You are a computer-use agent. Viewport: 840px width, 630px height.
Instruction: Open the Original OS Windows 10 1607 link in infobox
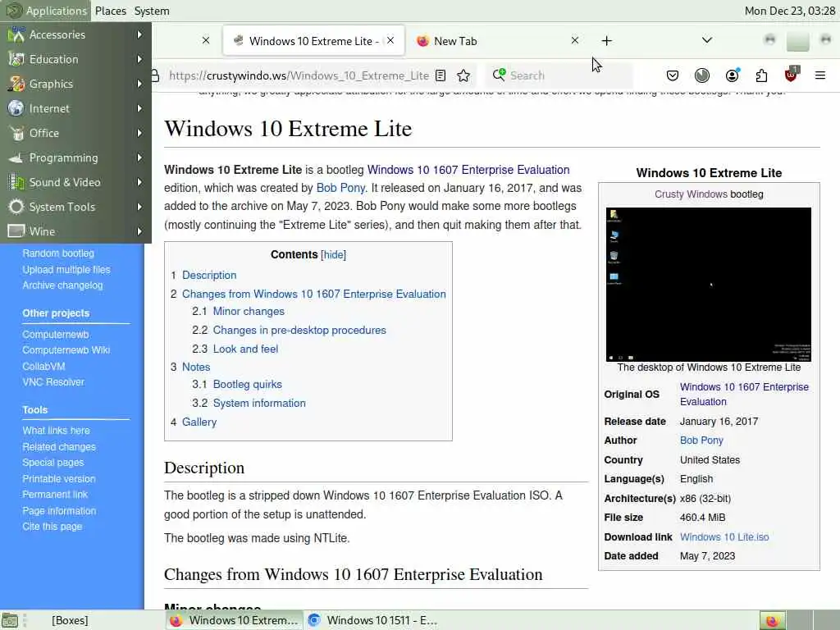744,395
